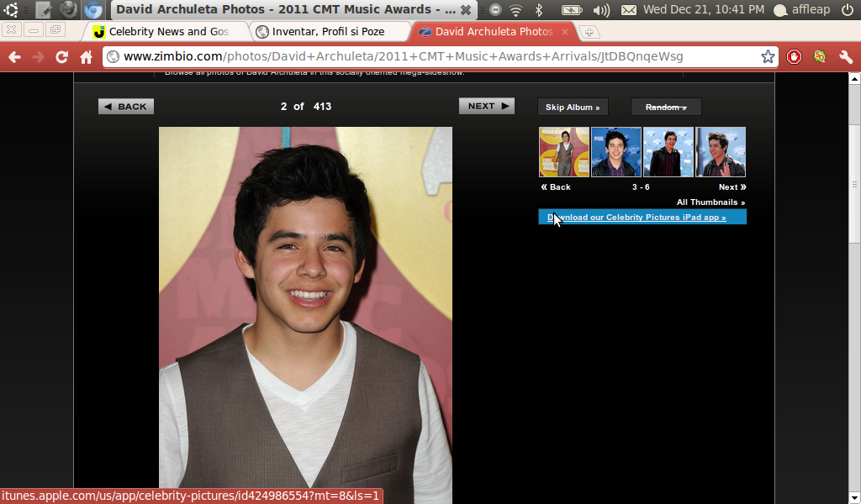
Task: Open thumbnail of man waving in profile
Action: click(721, 152)
